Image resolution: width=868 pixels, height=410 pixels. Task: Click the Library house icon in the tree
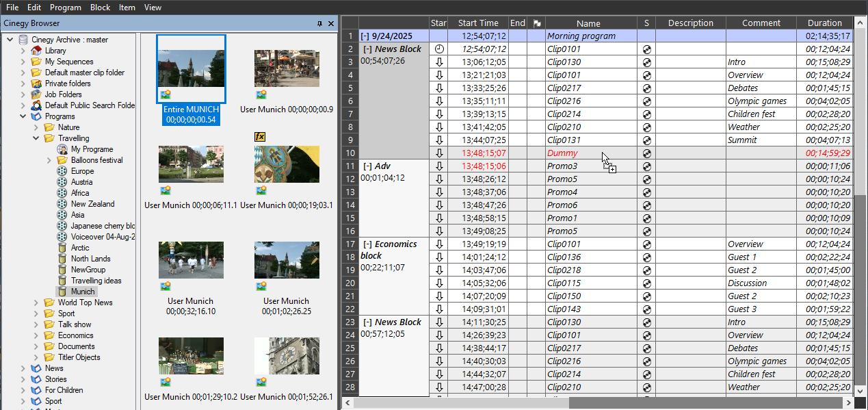point(36,51)
